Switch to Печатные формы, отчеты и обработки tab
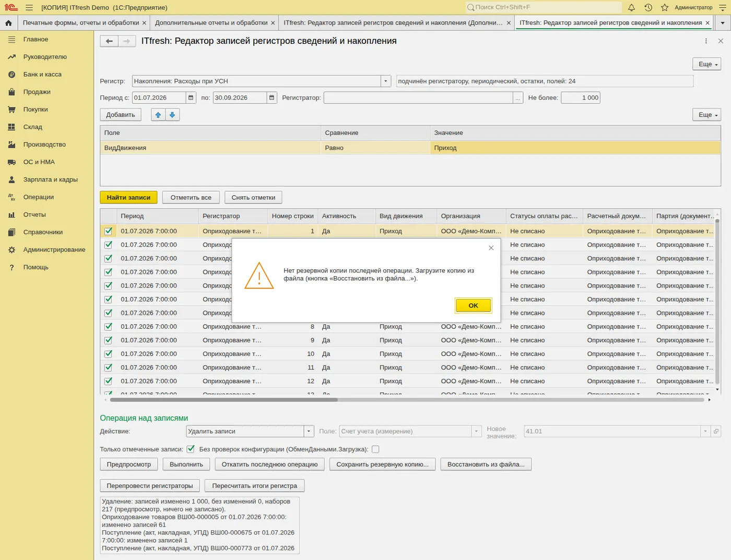The width and height of the screenshot is (731, 560). coord(81,23)
